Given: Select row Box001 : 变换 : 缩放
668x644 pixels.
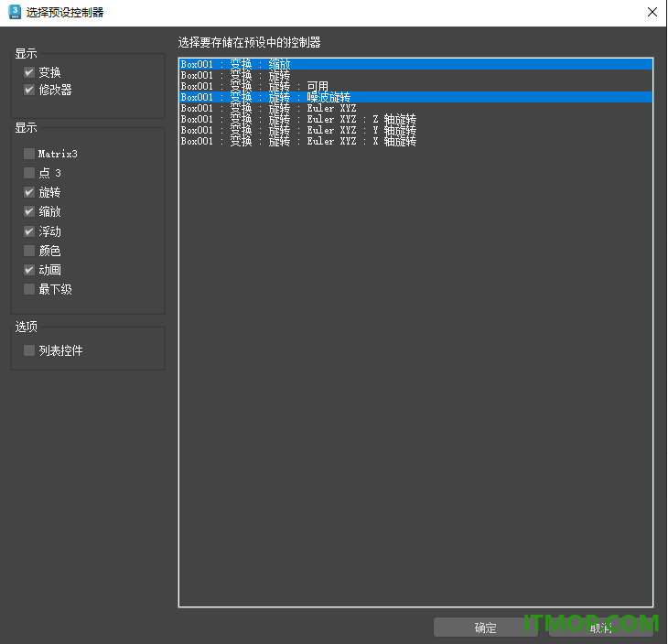Looking at the screenshot, I should (x=415, y=64).
